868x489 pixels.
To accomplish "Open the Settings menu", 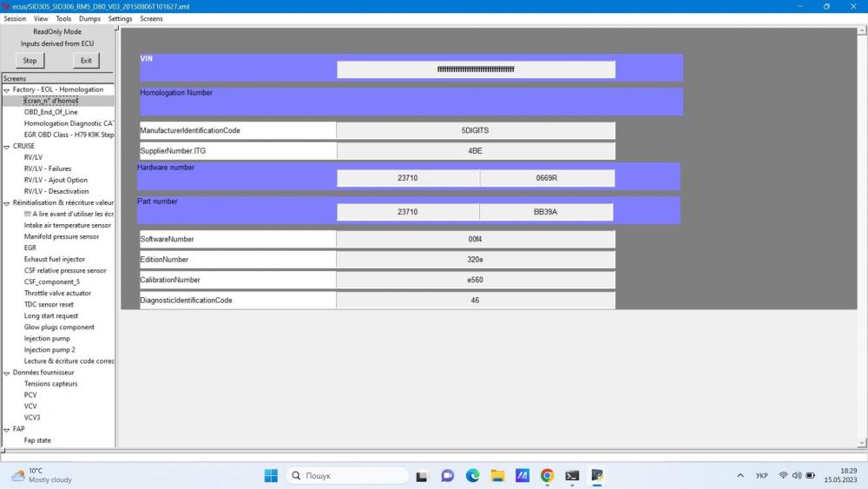I will [120, 19].
